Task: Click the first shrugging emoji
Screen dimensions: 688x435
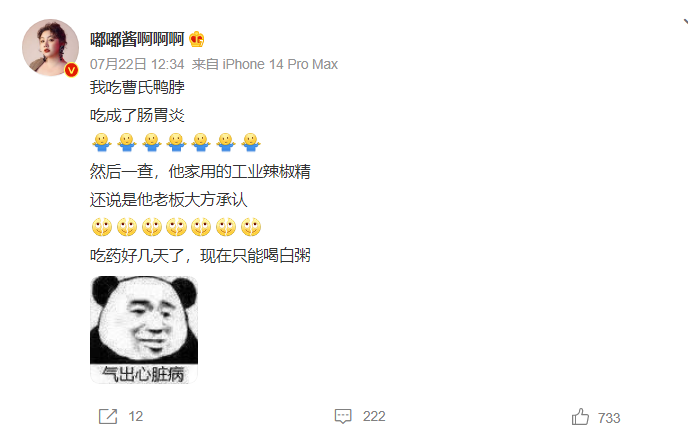Action: tap(102, 142)
